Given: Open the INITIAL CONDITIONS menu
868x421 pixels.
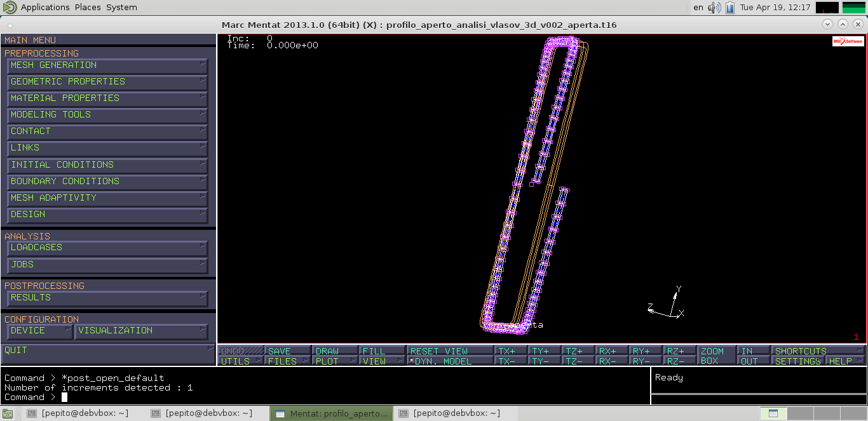Looking at the screenshot, I should pyautogui.click(x=107, y=165).
